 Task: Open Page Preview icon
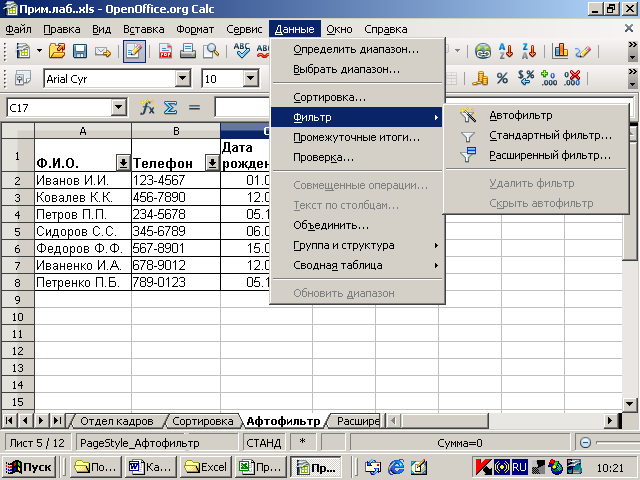tap(211, 51)
